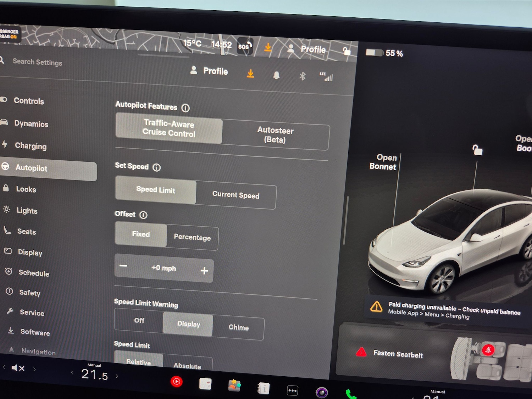Open notifications with the bell icon
532x399 pixels.
[277, 74]
